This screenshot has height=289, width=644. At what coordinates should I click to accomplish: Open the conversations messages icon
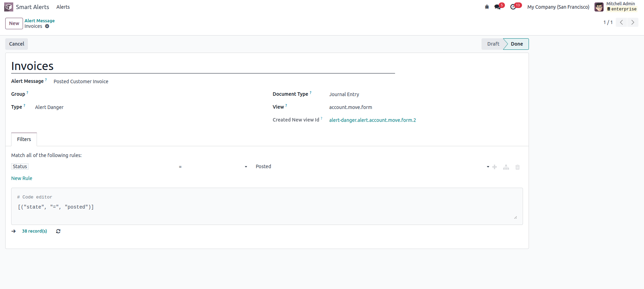tap(498, 7)
